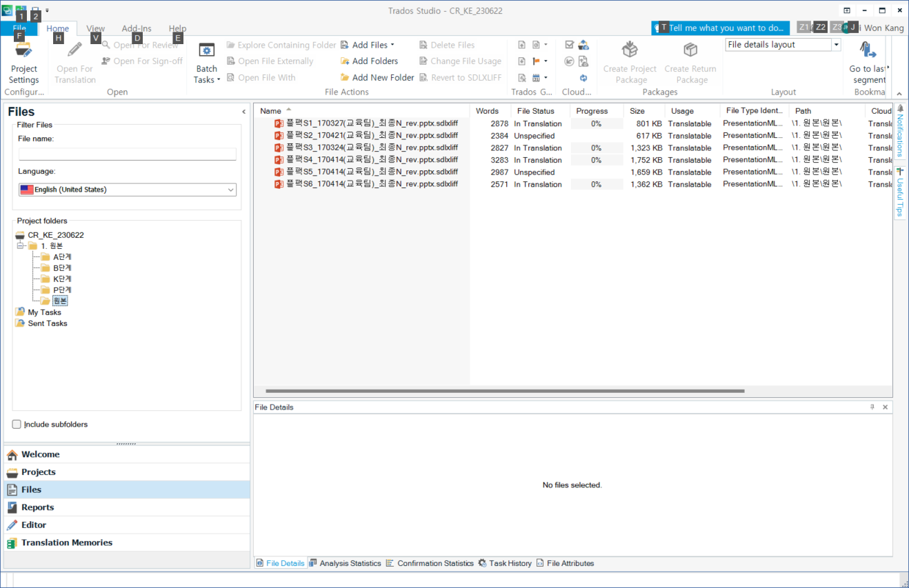Image resolution: width=909 pixels, height=588 pixels.
Task: Open ribbon display options in title bar
Action: click(847, 10)
